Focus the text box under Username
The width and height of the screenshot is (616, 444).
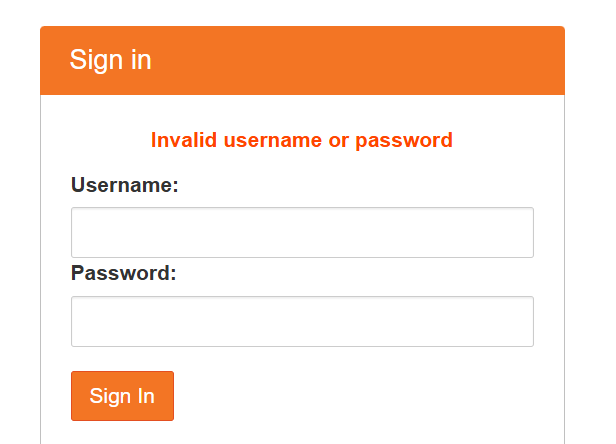click(x=302, y=232)
